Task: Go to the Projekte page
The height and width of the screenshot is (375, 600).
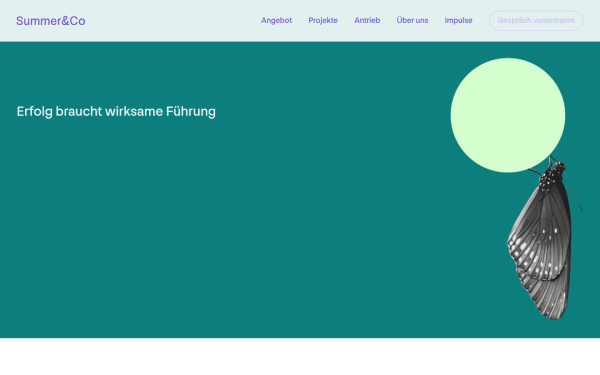Action: (x=323, y=20)
